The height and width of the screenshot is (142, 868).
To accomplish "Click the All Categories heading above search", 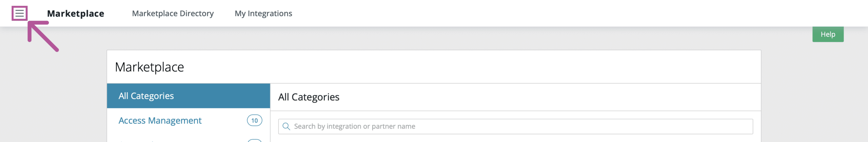I will 309,97.
